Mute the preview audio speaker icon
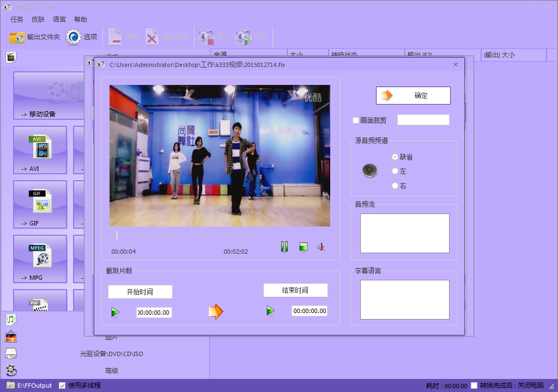This screenshot has height=392, width=558. 322,247
